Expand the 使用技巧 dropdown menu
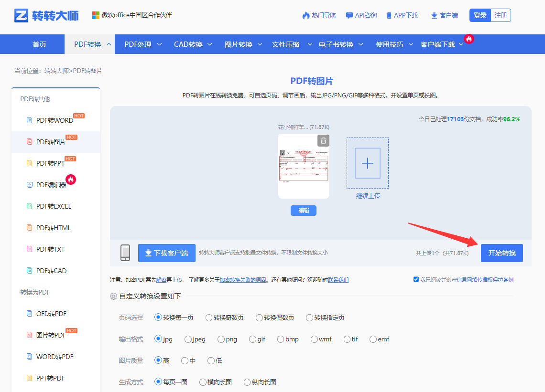The width and height of the screenshot is (545, 392). click(411, 44)
